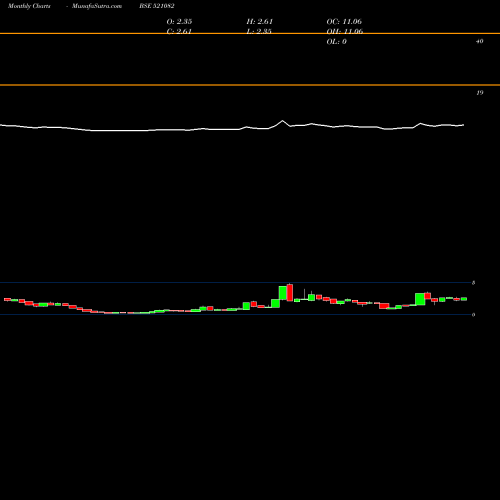Image resolution: width=500 pixels, height=500 pixels.
Task: Select the OH: 11.06 reading
Action: 345,31
